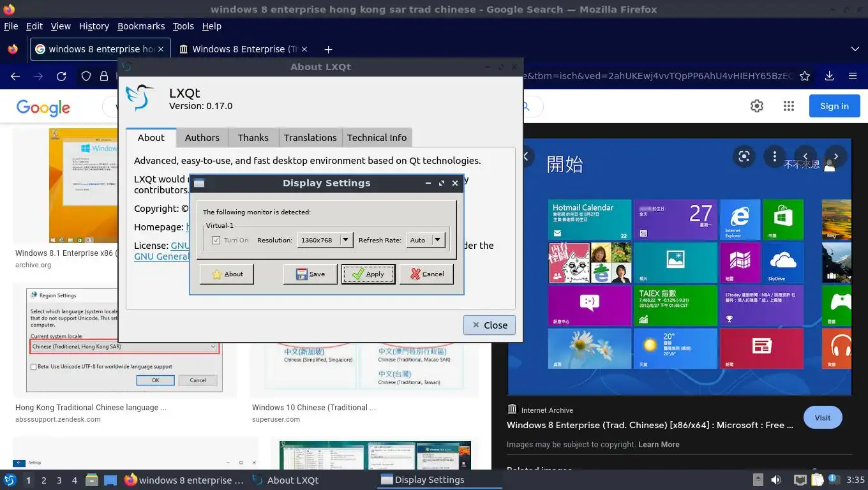The image size is (868, 490).
Task: Switch to Authors tab in About LXQt
Action: tap(202, 137)
